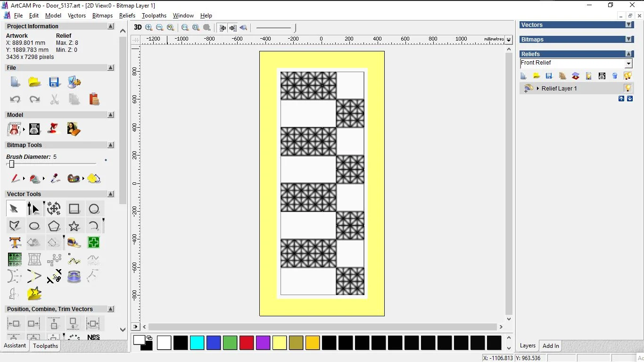Click the Undo arrow icon
644x362 pixels.
tap(15, 99)
